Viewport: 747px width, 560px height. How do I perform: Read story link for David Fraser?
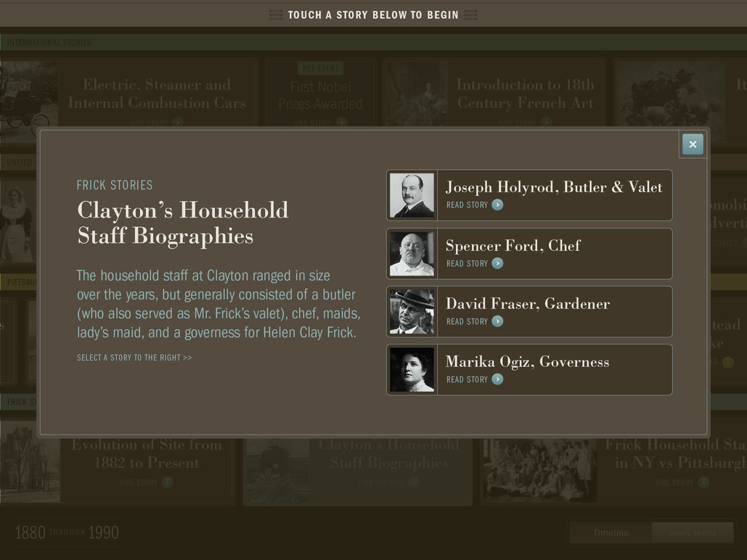coord(467,321)
